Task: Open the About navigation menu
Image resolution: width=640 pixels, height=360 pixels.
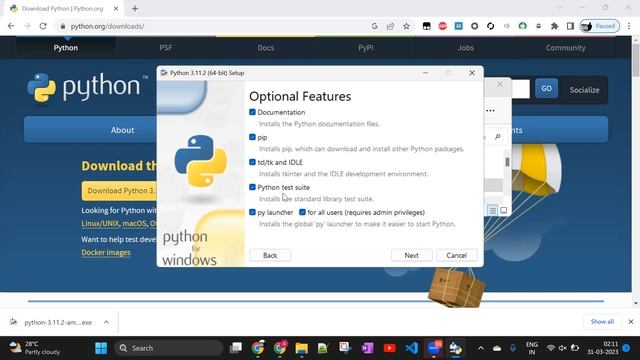Action: click(122, 130)
